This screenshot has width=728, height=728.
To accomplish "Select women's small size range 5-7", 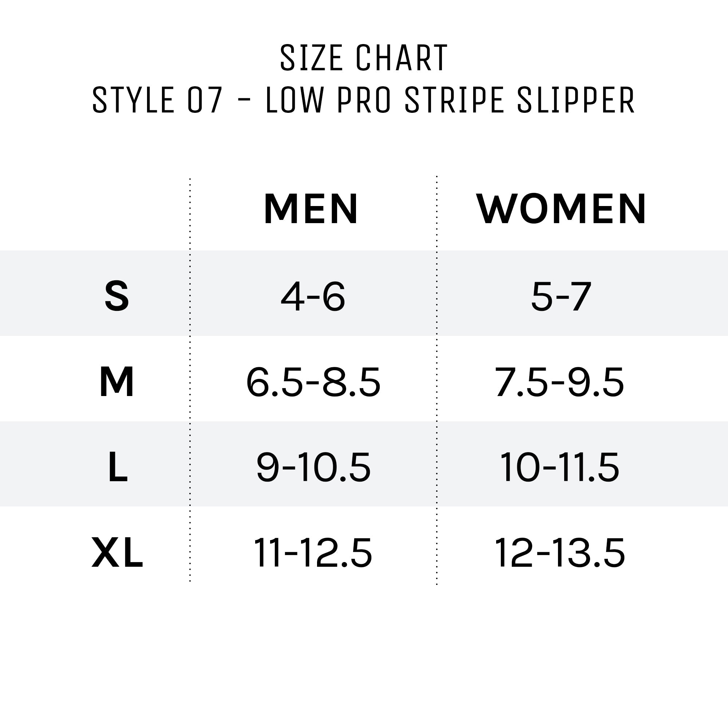I will pos(561,297).
